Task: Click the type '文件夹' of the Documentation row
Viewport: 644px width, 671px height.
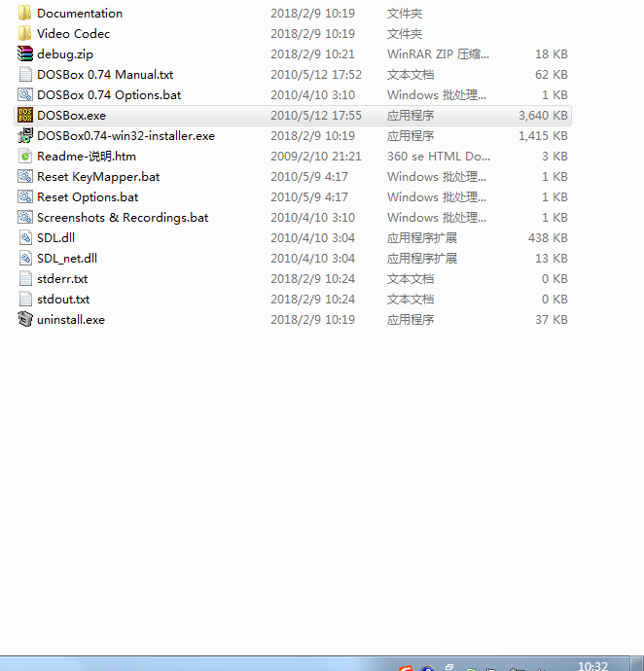Action: (x=405, y=14)
